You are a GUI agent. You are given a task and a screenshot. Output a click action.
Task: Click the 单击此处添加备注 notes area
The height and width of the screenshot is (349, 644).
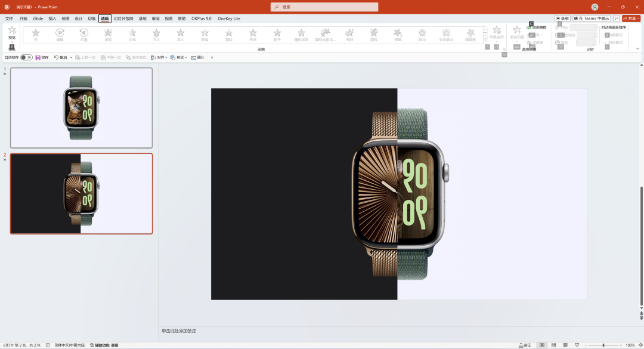(179, 331)
